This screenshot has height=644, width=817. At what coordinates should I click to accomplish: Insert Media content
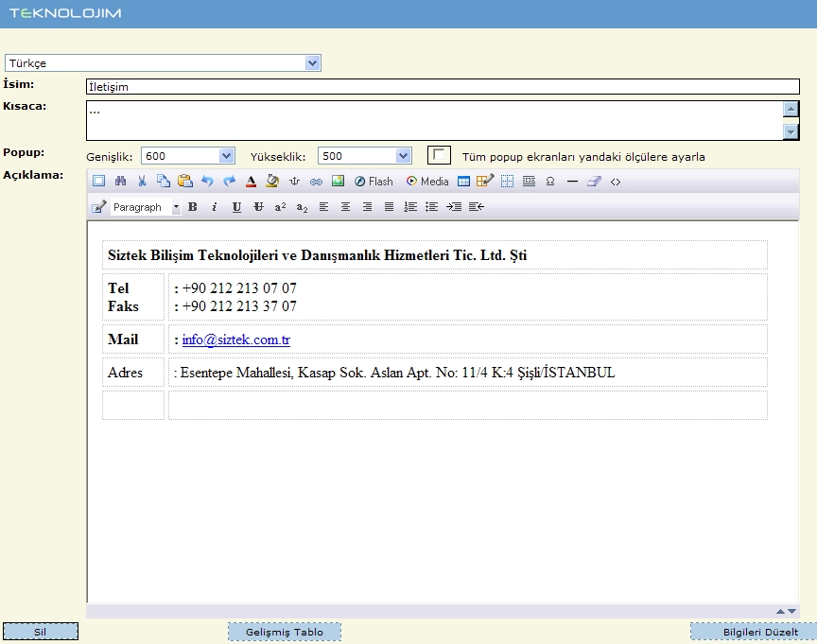(x=427, y=181)
